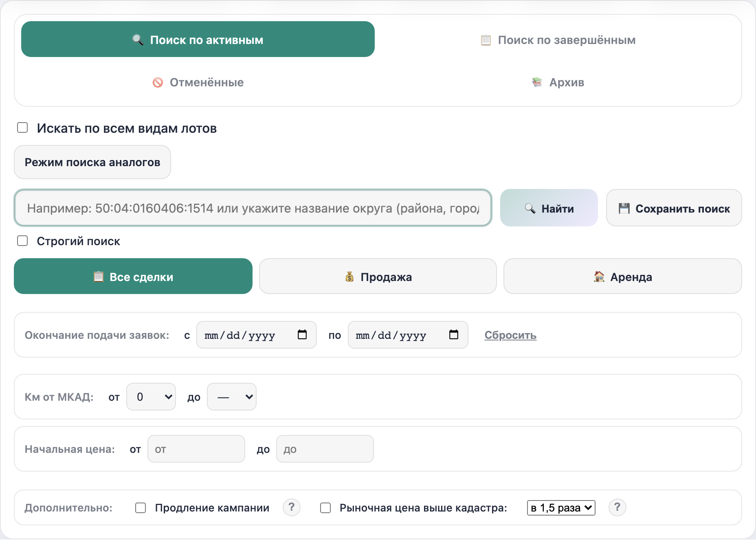
Task: Open calendar picker for end date field
Action: pyautogui.click(x=454, y=335)
